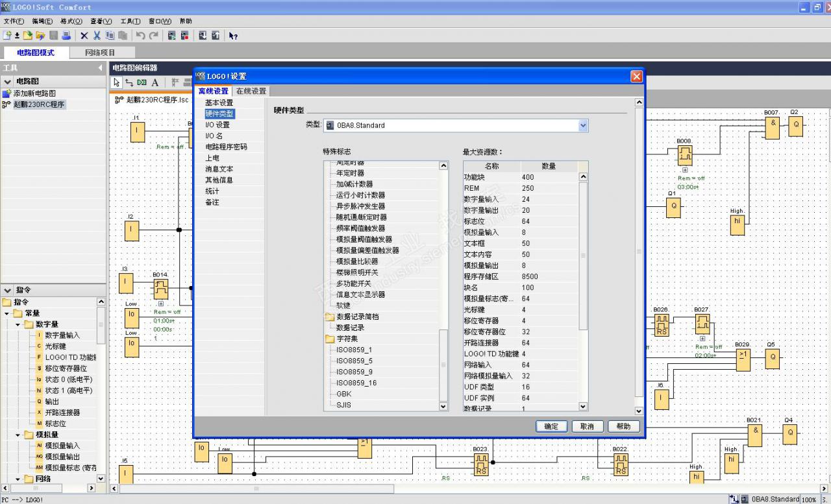
Task: Select the text tool A in editor
Action: click(155, 82)
